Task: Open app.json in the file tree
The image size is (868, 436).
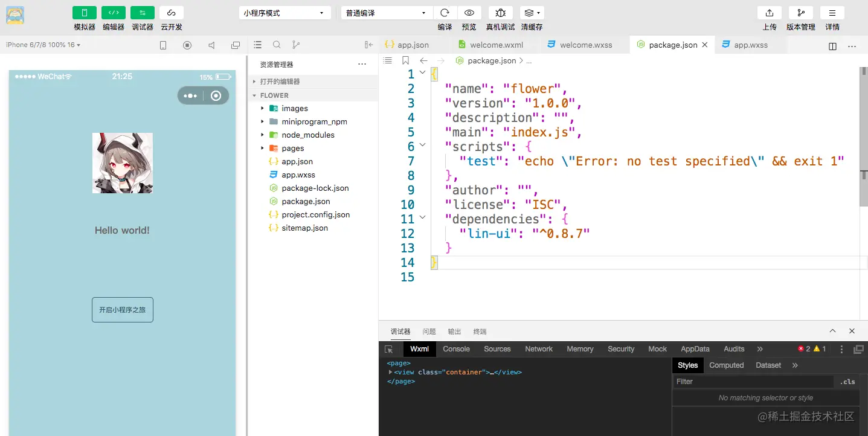Action: [314, 161]
